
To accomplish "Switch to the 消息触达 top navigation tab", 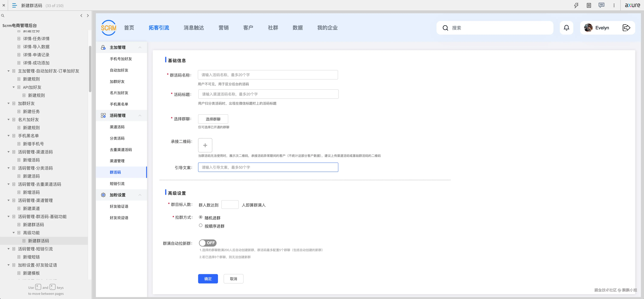I will click(194, 28).
